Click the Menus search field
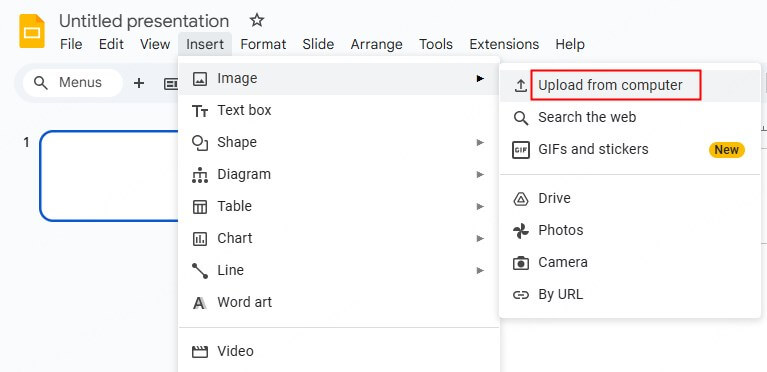Image resolution: width=767 pixels, height=372 pixels. [x=72, y=83]
